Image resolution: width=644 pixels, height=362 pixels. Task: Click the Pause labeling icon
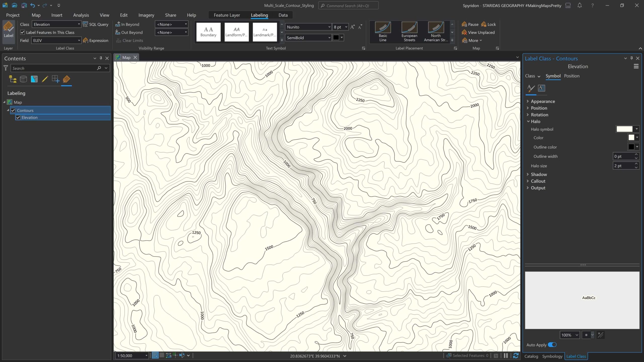(464, 24)
